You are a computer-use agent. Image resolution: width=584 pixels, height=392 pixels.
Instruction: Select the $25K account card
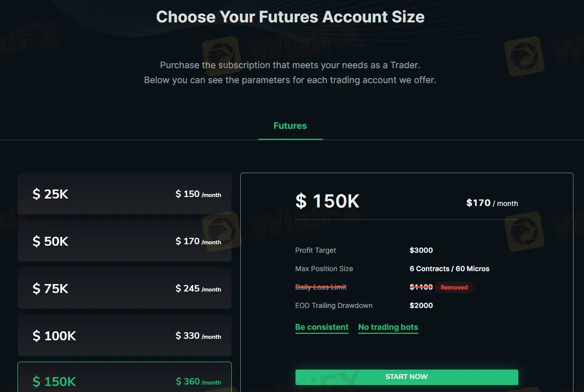(124, 194)
